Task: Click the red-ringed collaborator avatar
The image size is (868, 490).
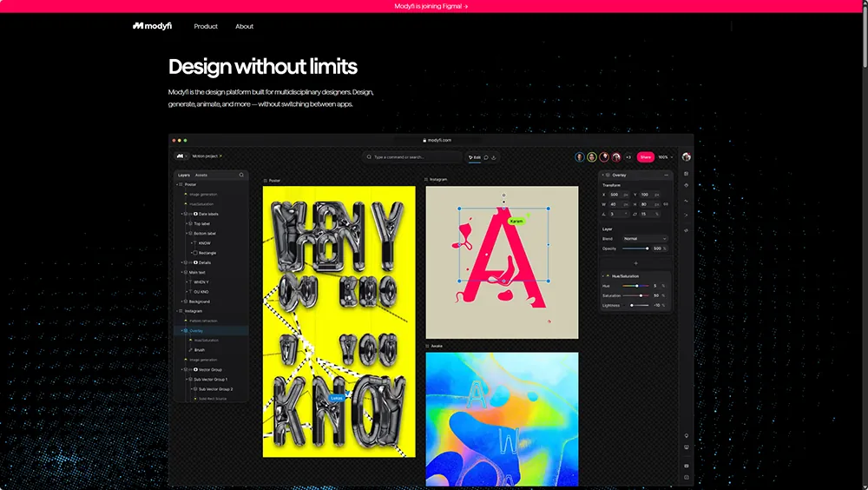Action: pos(616,157)
